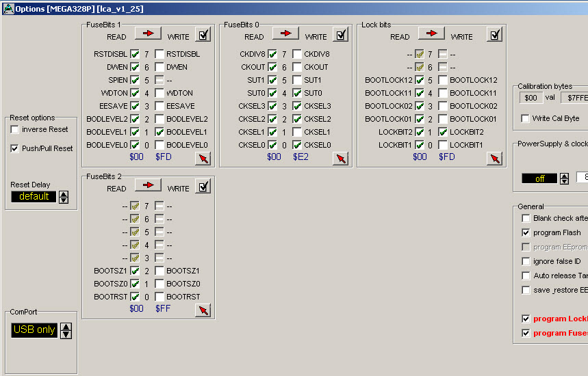Click FuseBits 0 write value $E2

[x=301, y=157]
